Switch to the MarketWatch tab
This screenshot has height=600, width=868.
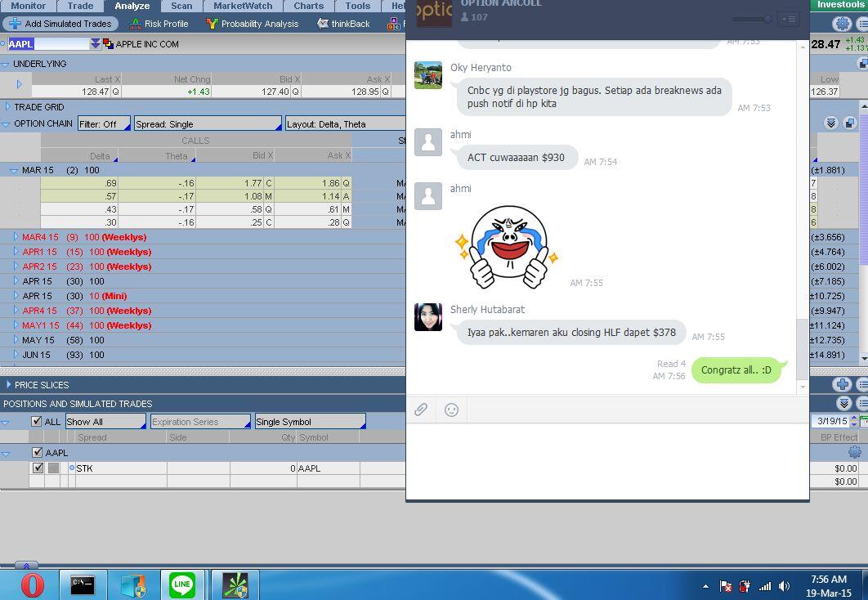coord(243,6)
